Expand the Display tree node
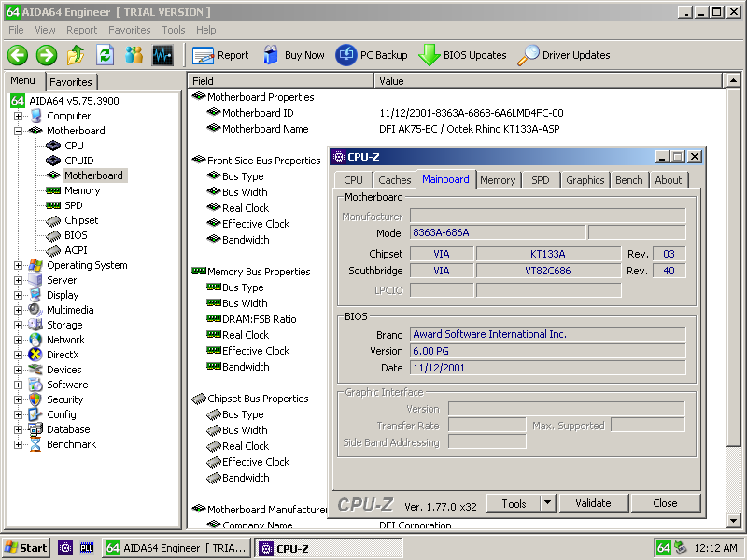 click(x=18, y=295)
